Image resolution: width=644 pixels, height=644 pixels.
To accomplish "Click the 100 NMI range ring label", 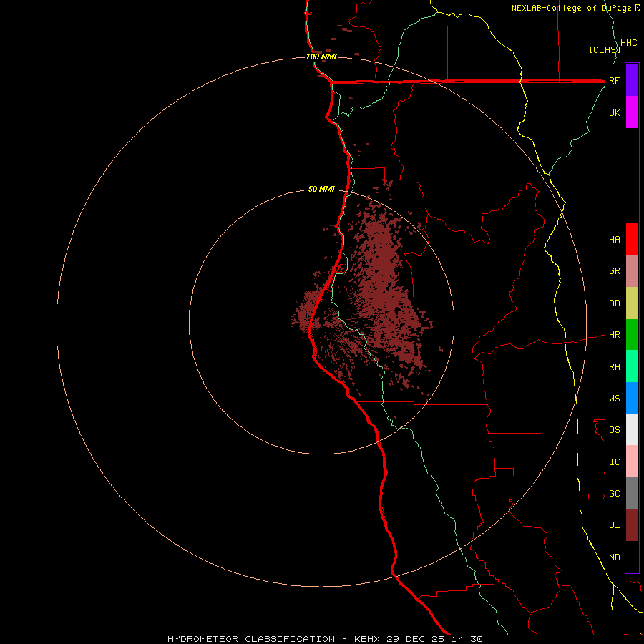I will coord(321,57).
